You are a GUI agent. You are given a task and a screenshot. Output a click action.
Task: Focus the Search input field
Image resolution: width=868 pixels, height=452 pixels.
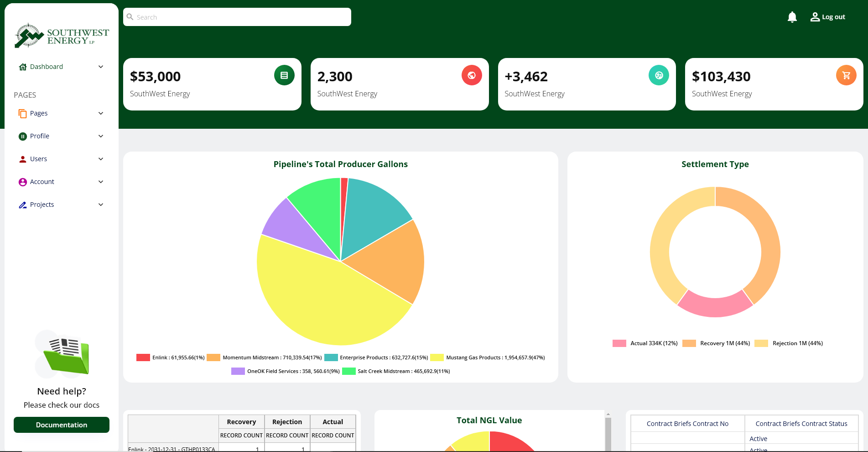tap(237, 17)
